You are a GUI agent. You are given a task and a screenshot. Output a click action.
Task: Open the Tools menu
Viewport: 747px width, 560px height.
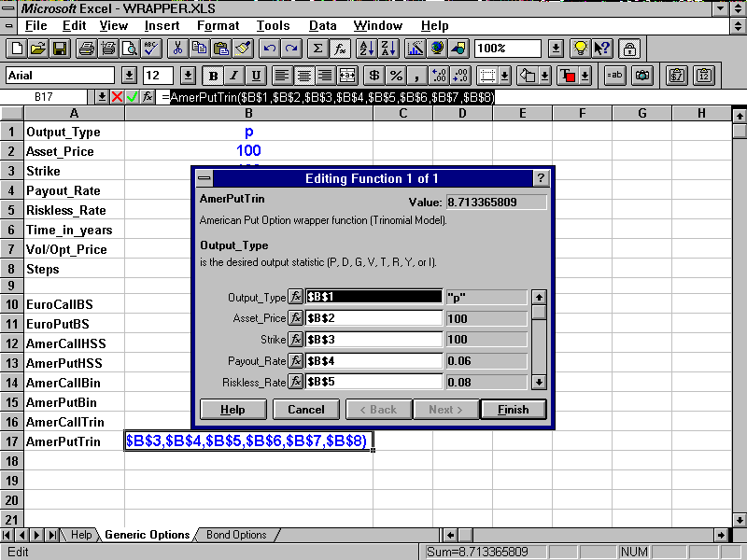273,25
